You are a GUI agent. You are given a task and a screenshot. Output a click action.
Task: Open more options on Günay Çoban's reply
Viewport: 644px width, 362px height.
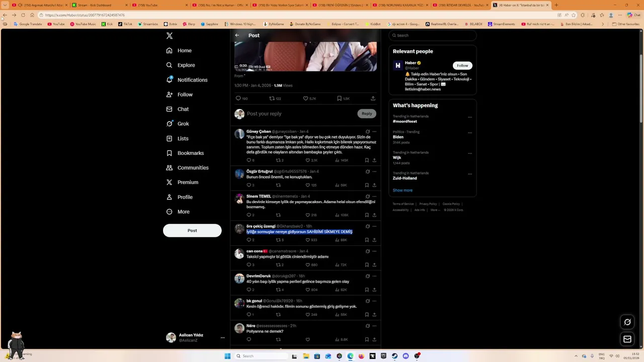(374, 132)
